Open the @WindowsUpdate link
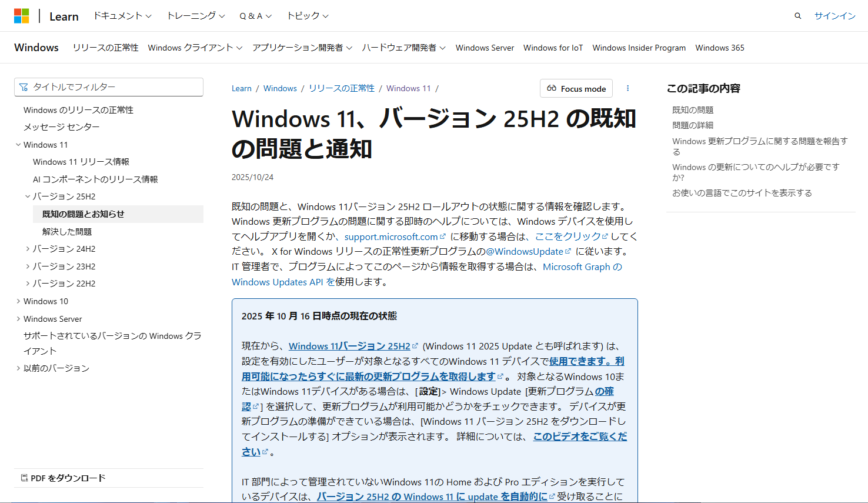The width and height of the screenshot is (868, 503). point(524,251)
